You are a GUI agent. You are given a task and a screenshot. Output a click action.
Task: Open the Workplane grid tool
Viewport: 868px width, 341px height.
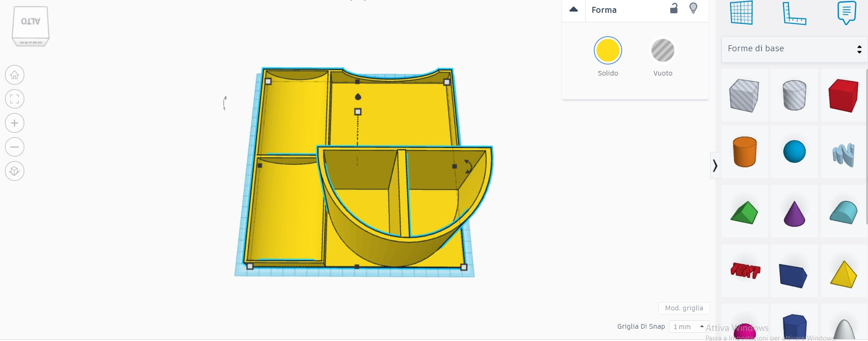pos(741,13)
